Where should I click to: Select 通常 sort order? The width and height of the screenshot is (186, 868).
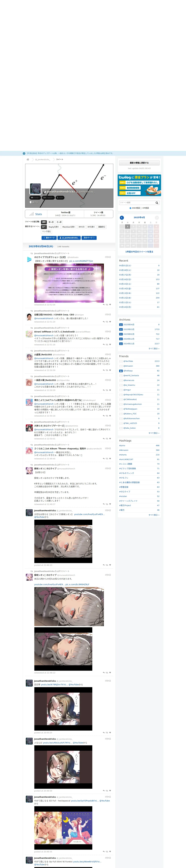pyautogui.click(x=44, y=222)
